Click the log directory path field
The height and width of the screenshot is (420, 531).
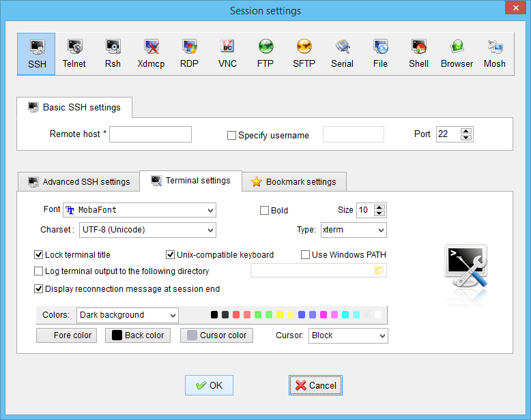tap(312, 270)
